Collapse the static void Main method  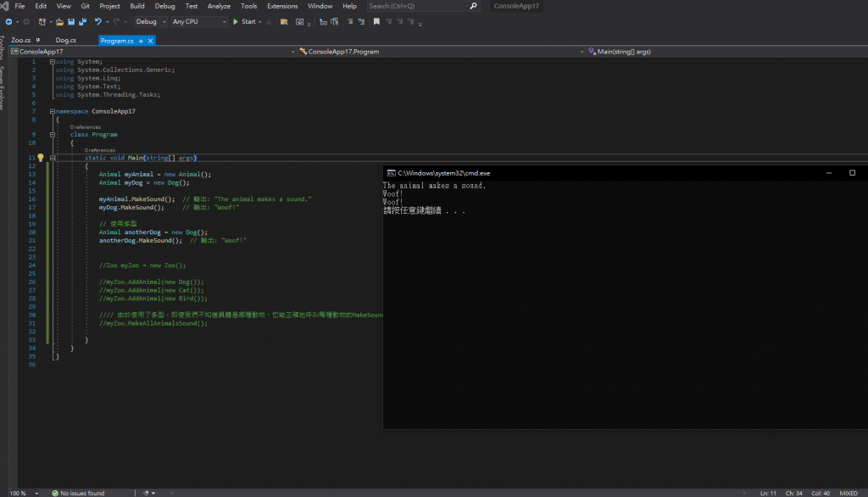pyautogui.click(x=52, y=158)
